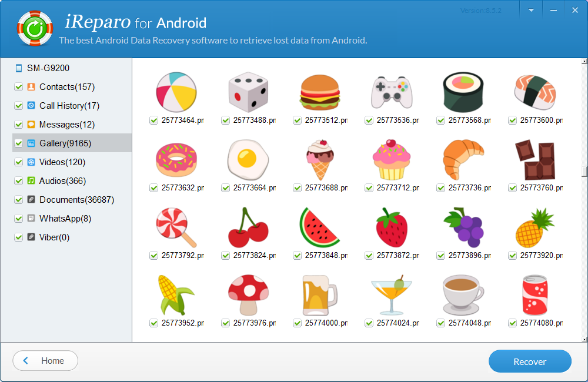
Task: Click the gallery scrollbar thumb
Action: (x=584, y=172)
